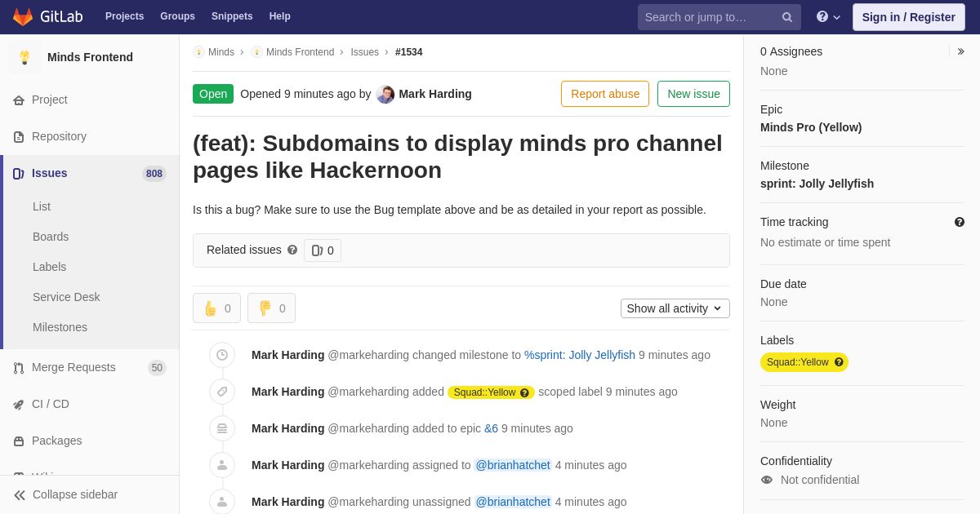
Task: Open the Help question mark dropdown
Action: point(828,16)
